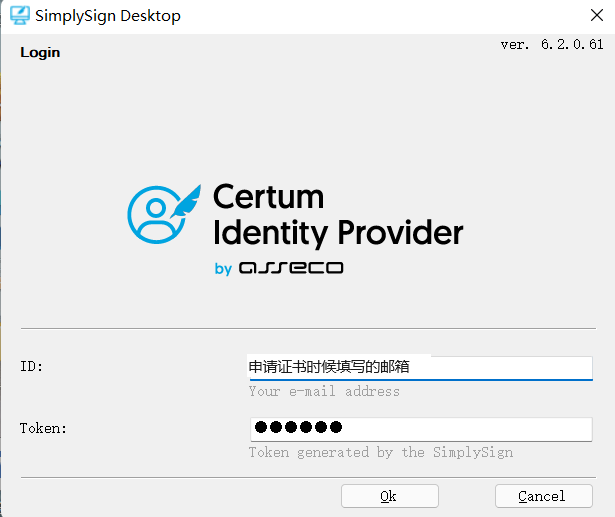615x517 pixels.
Task: Click the Certum Identity Provider logo icon
Action: [x=164, y=214]
